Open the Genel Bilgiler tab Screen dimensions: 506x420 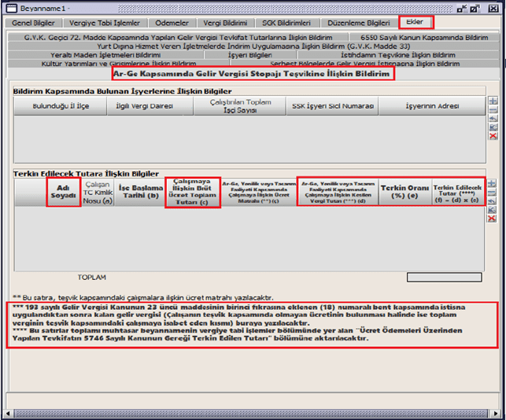tap(33, 23)
